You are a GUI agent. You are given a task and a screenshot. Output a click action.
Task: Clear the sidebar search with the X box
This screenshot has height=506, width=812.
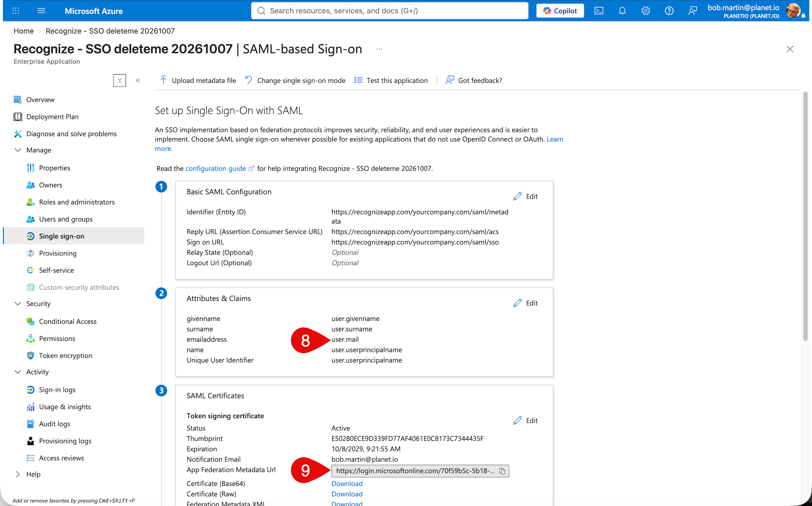[x=119, y=80]
